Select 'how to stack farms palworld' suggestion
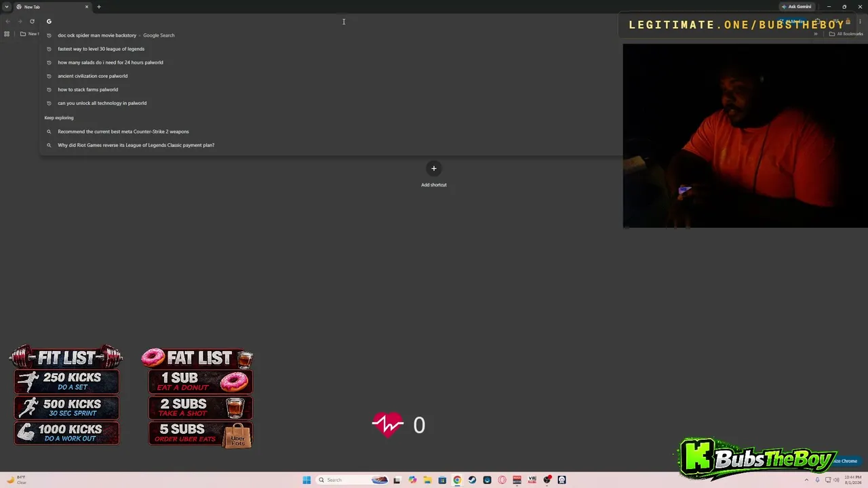The image size is (868, 488). pos(331,89)
